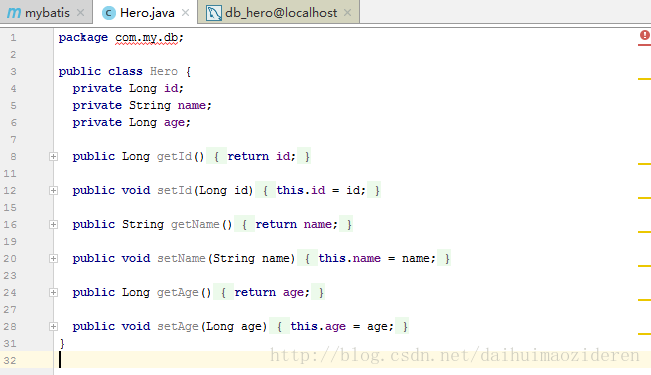This screenshot has height=375, width=651.
Task: Click line number 32 in the gutter
Action: pos(10,361)
